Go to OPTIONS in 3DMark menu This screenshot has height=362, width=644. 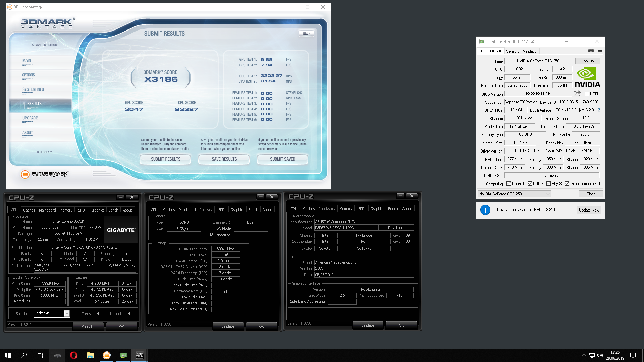pyautogui.click(x=29, y=75)
